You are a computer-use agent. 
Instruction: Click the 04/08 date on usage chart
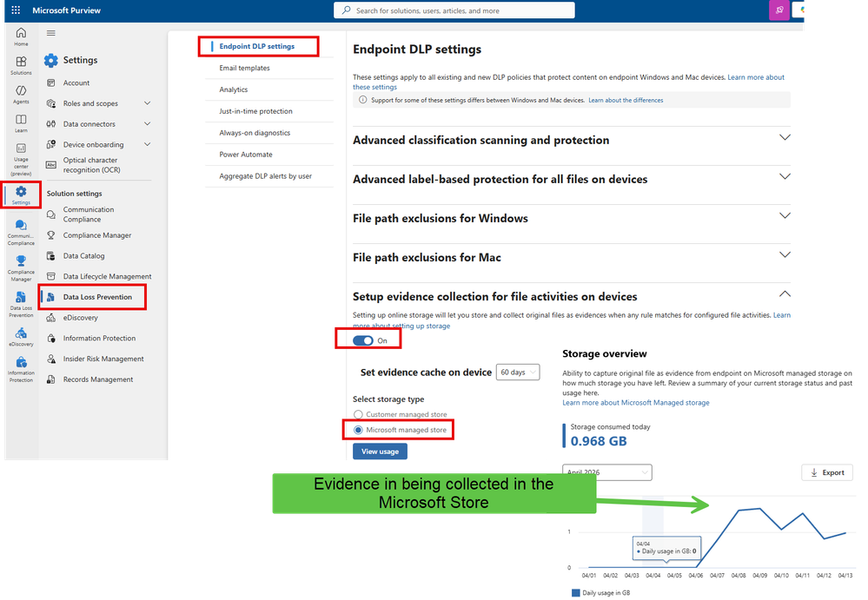(x=738, y=575)
